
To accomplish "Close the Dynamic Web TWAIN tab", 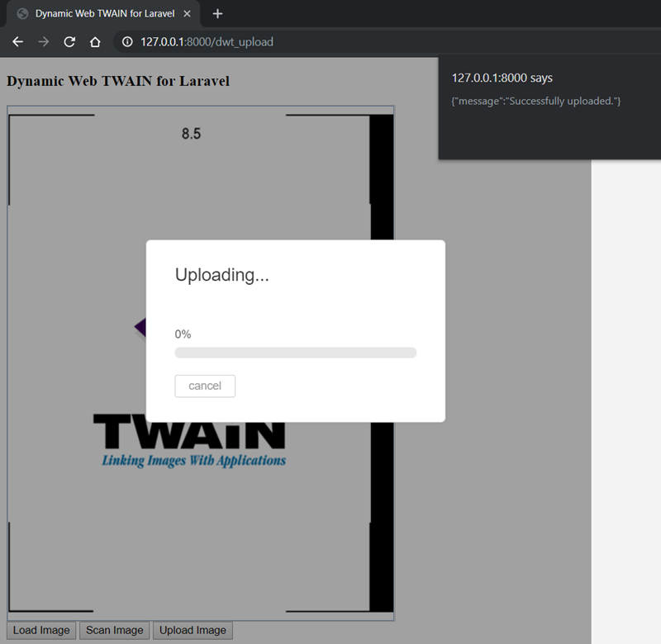I will [x=188, y=14].
